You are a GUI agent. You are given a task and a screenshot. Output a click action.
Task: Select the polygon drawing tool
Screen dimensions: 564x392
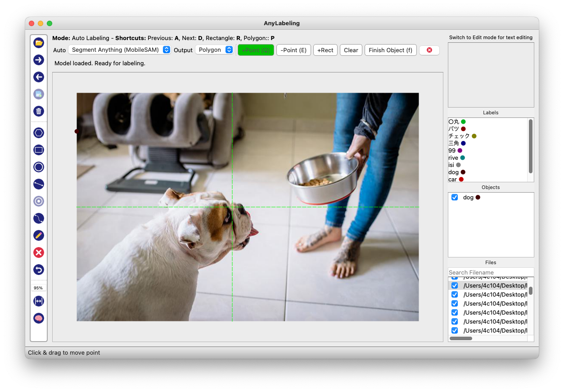(39, 133)
